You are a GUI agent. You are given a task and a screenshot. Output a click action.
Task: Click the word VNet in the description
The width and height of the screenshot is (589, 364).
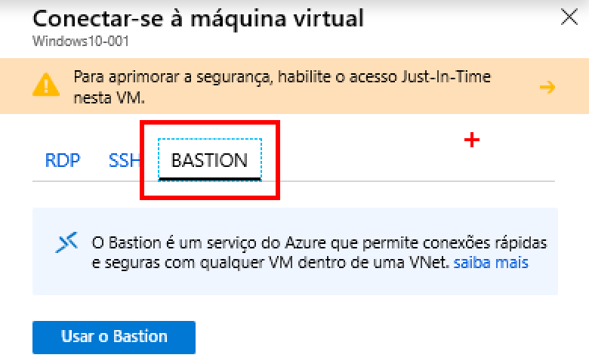(429, 263)
